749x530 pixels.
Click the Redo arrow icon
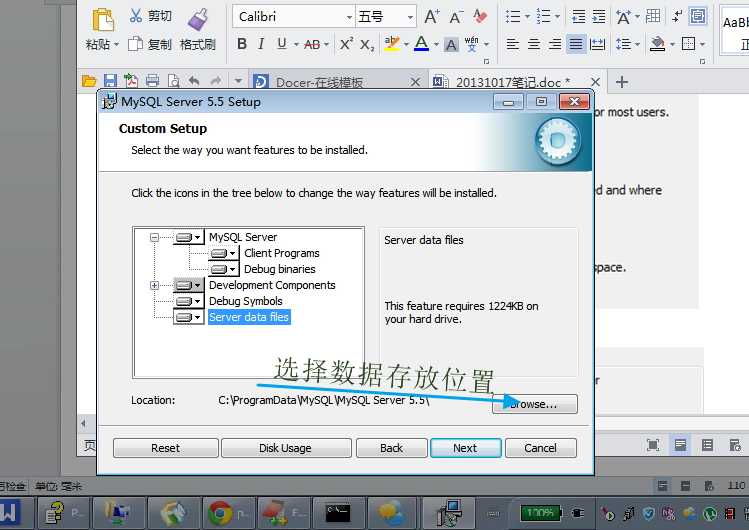tap(216, 81)
